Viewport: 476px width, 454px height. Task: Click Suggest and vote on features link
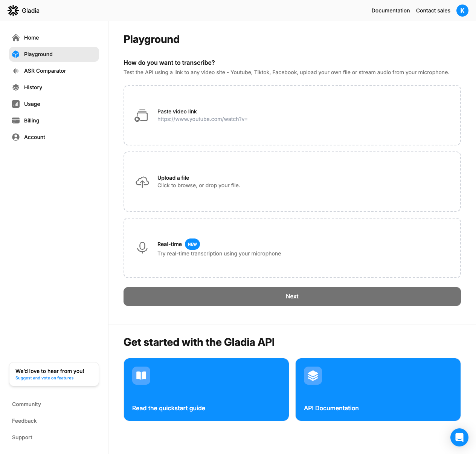44,378
